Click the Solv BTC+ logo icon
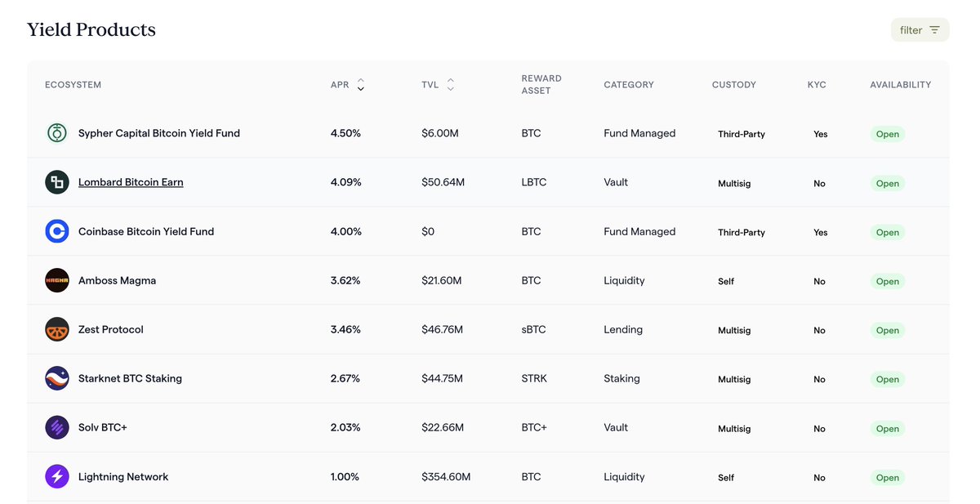980x504 pixels. 57,427
